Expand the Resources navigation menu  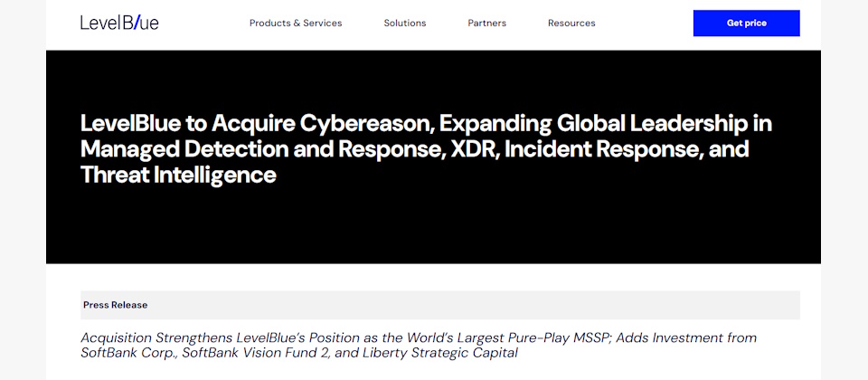tap(571, 24)
